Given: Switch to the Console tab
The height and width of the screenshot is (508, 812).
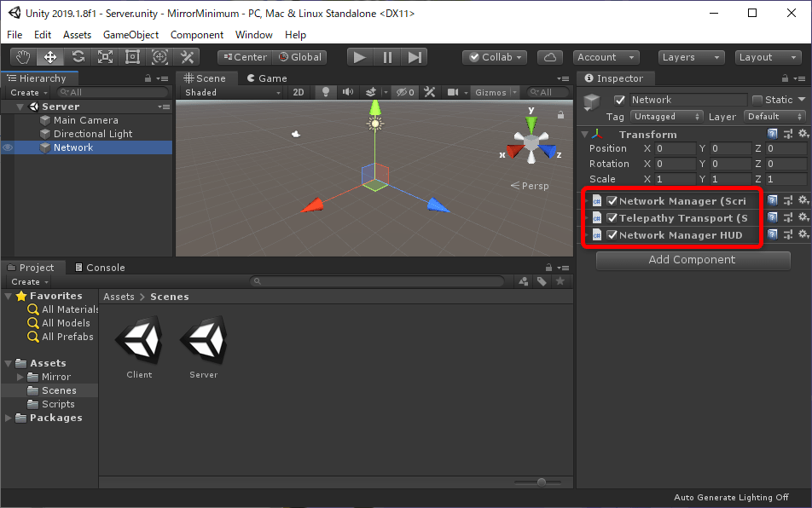Looking at the screenshot, I should click(x=100, y=268).
